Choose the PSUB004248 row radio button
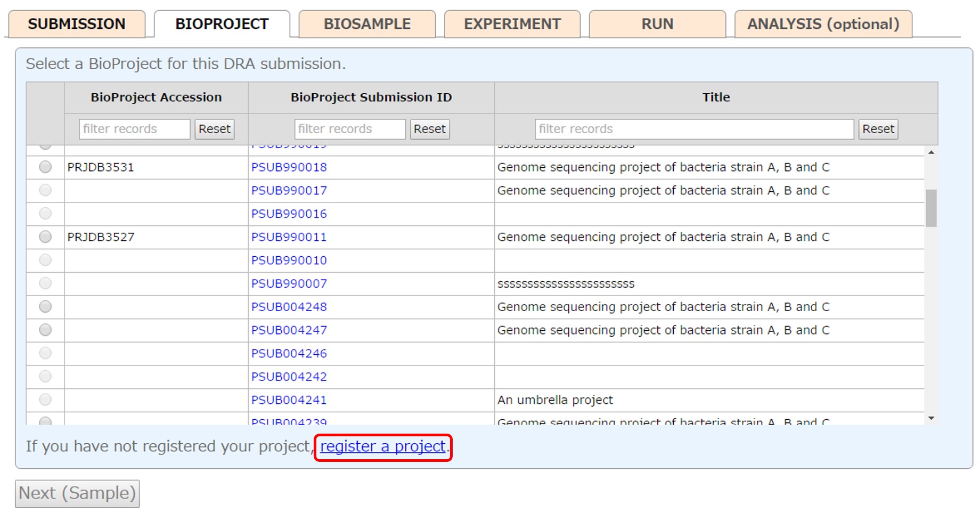980x513 pixels. [45, 307]
